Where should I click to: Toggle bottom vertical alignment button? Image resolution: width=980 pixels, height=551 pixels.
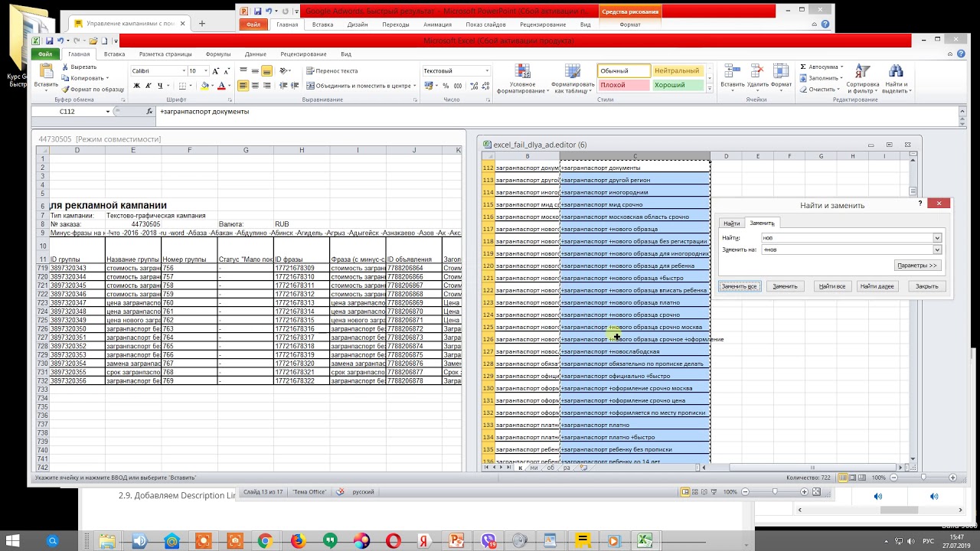tap(266, 71)
